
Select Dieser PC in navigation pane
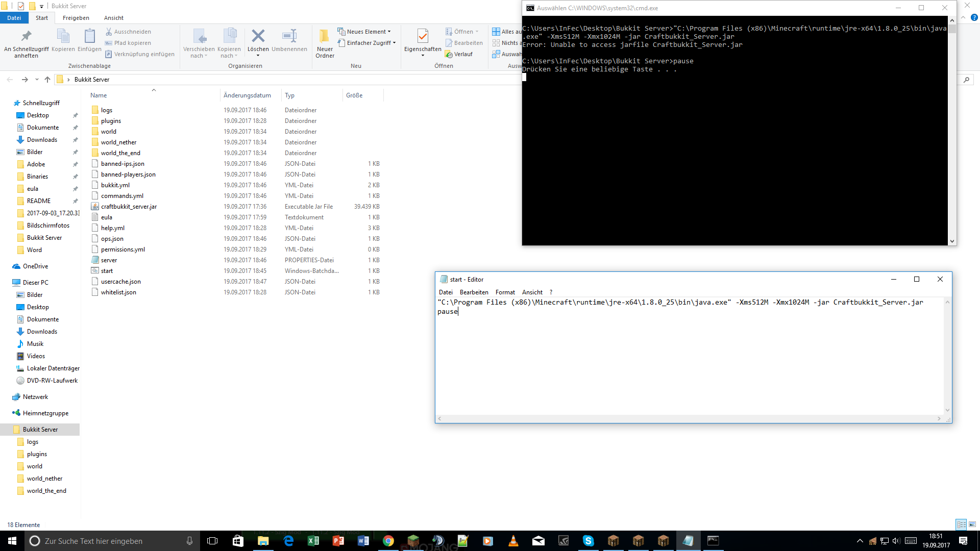(35, 283)
